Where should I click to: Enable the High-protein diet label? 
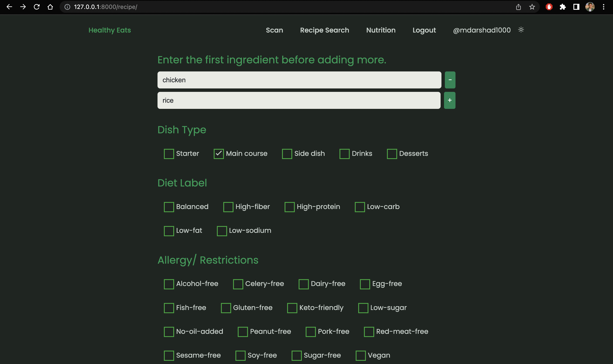pyautogui.click(x=290, y=207)
